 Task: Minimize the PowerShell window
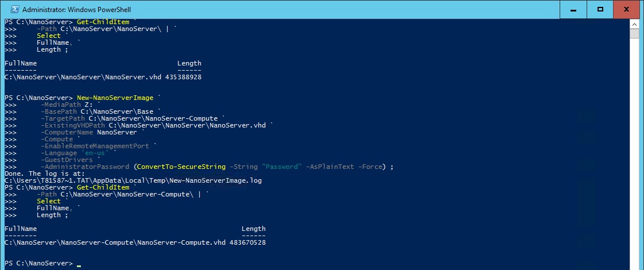(573, 9)
